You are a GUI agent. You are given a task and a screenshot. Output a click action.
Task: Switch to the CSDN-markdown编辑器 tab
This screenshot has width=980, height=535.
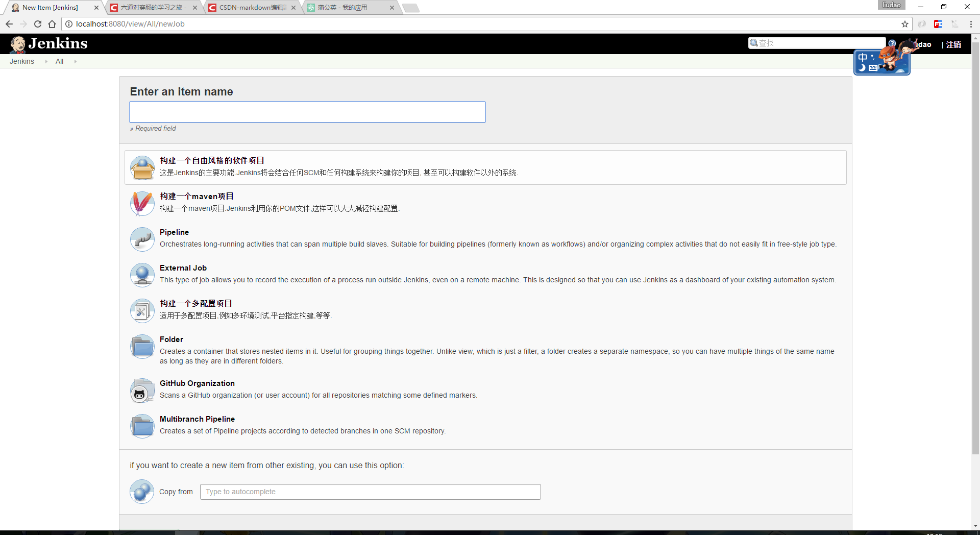click(251, 8)
